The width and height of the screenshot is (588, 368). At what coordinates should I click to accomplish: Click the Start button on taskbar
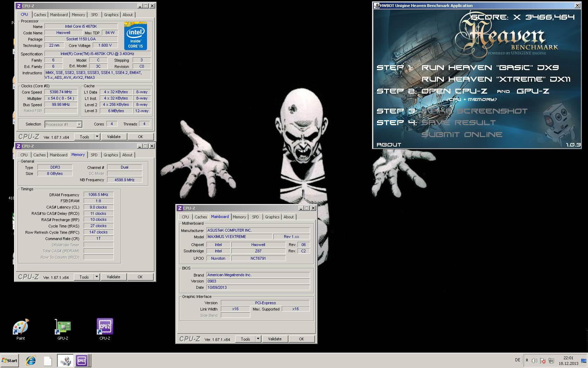coord(9,360)
